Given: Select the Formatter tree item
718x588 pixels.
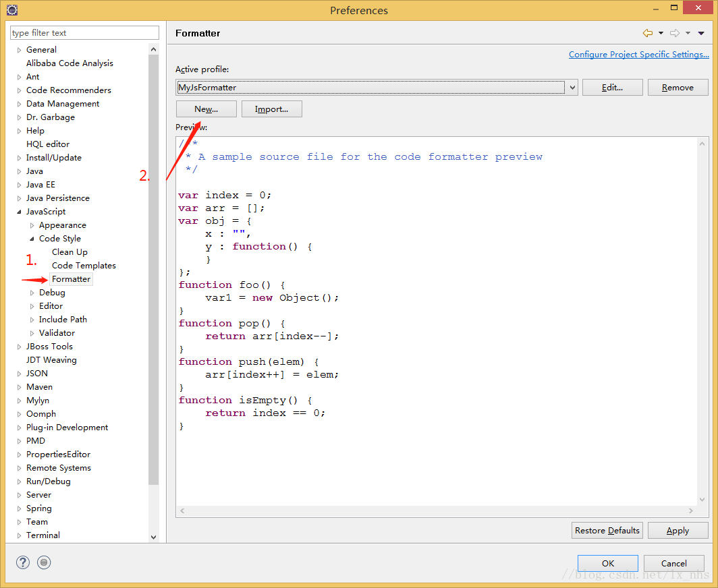Looking at the screenshot, I should (x=71, y=278).
